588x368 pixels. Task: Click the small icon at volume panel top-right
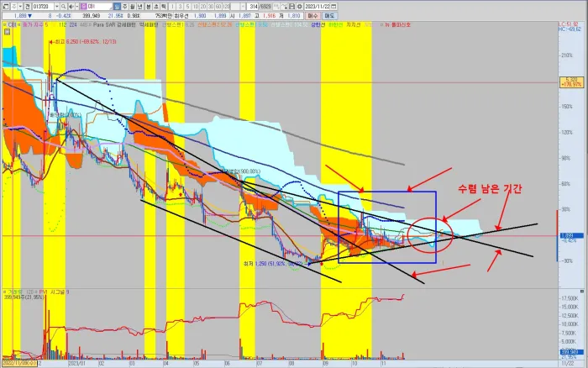tap(581, 291)
